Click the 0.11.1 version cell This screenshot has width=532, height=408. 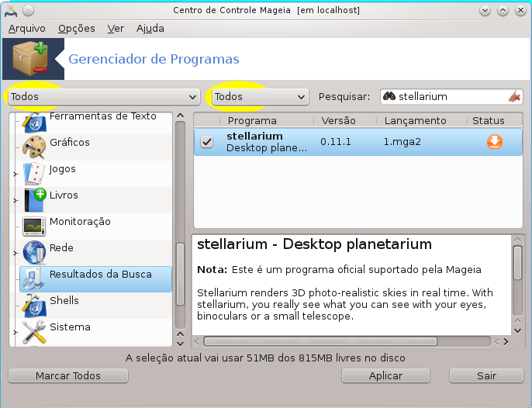tap(336, 142)
